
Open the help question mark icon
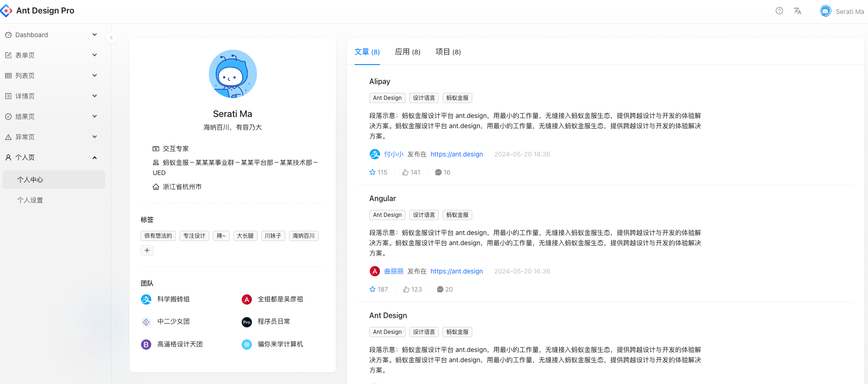point(779,11)
